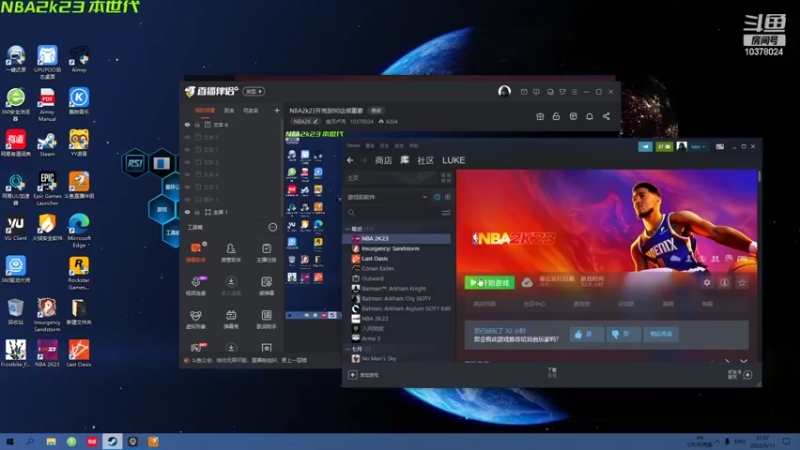The height and width of the screenshot is (450, 800).
Task: Toggle visibility eye of 文本 6 layer
Action: coord(187,125)
